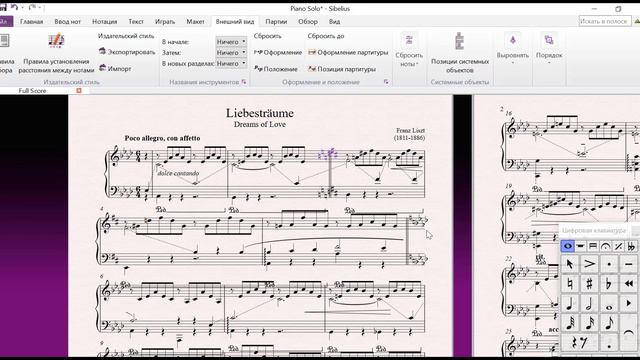Open 'Затем' Ничего dropdown
This screenshot has width=640, height=360.
pos(231,53)
